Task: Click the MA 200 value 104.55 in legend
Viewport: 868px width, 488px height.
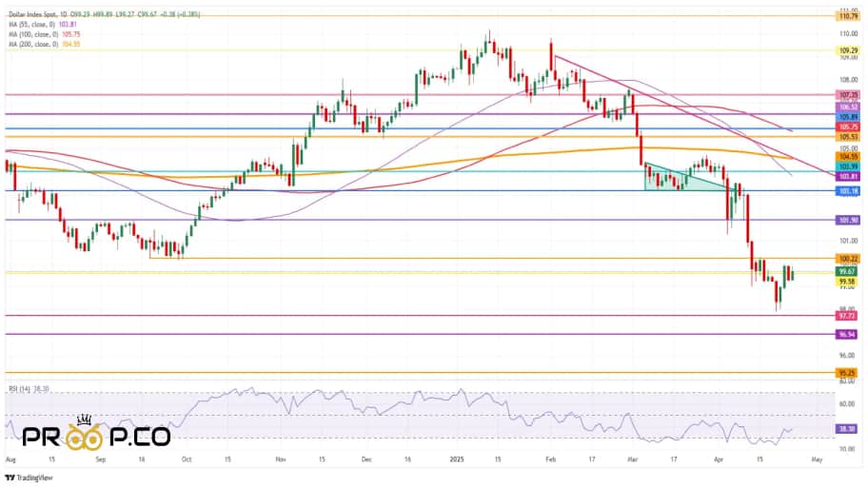Action: pos(70,45)
